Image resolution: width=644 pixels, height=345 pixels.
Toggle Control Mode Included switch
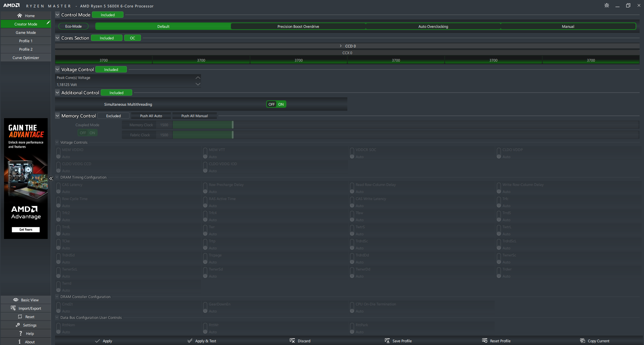pyautogui.click(x=108, y=15)
